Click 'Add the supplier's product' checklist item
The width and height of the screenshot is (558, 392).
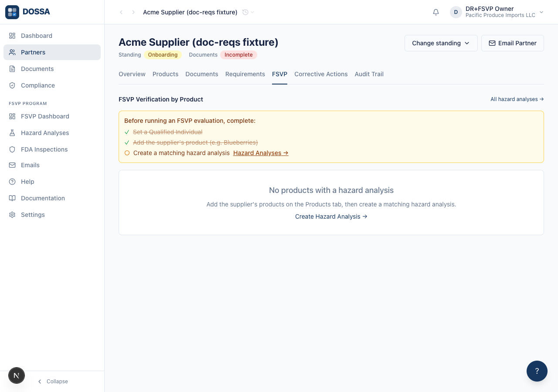pos(195,142)
